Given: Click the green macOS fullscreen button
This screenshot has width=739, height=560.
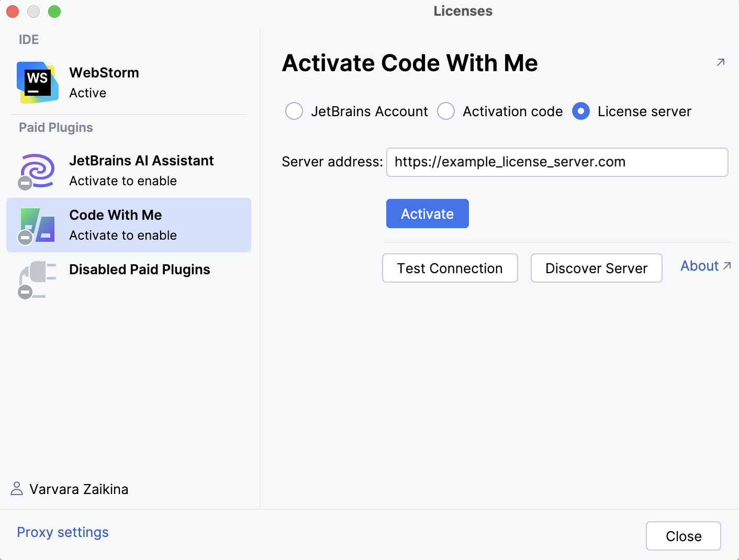Looking at the screenshot, I should 54,12.
